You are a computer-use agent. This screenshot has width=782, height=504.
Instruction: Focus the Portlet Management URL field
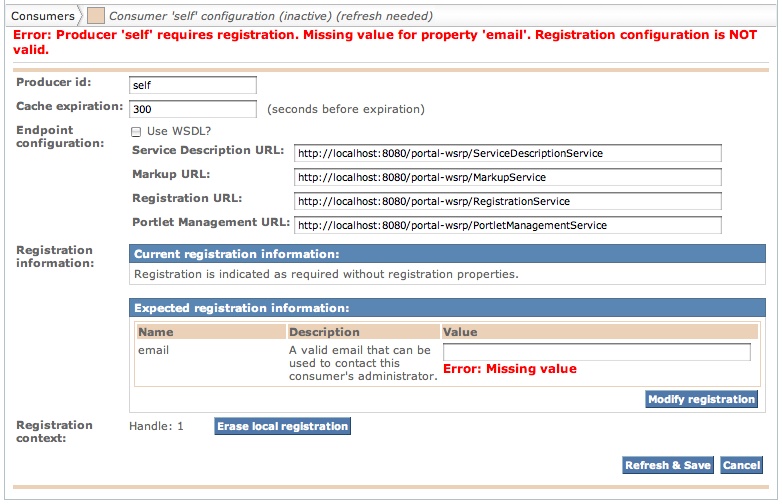508,225
